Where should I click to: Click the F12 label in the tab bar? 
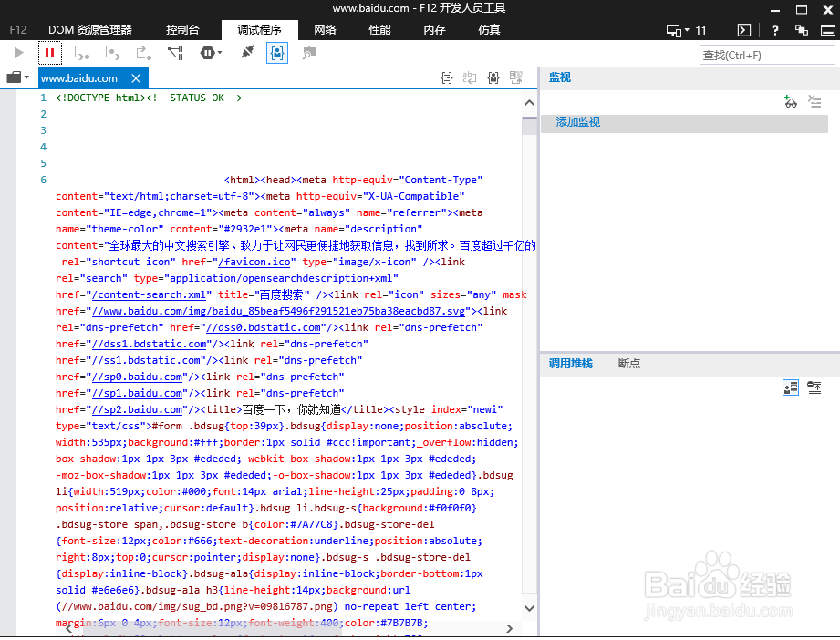(x=18, y=30)
